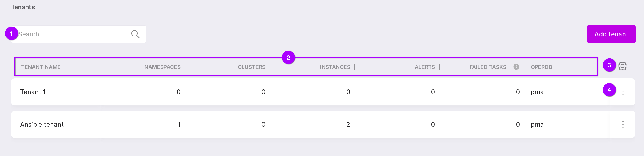Sort by Failed Tasks column header
Screen dimensions: 644x156
[x=488, y=67]
